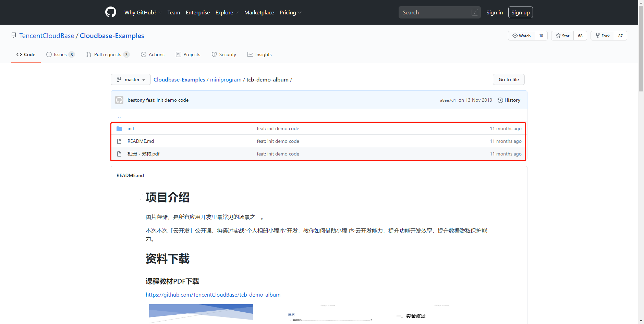The image size is (644, 324).
Task: Open the Actions tab
Action: 153,54
